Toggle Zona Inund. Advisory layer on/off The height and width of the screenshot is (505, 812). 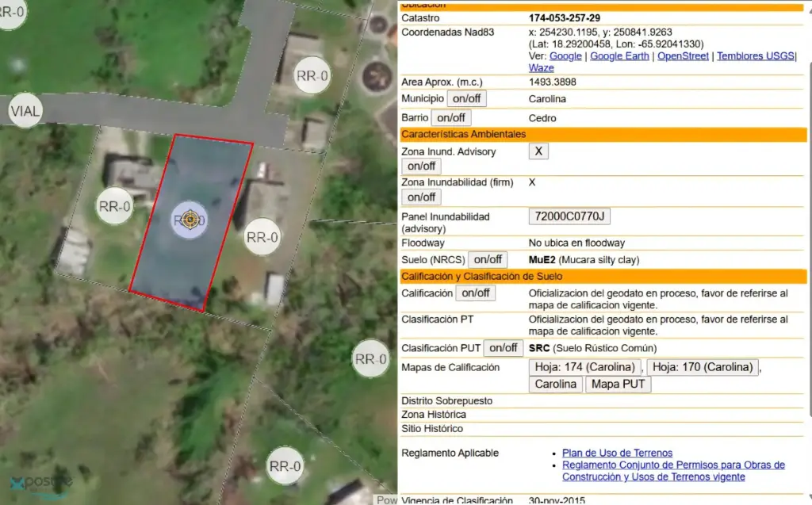pos(421,166)
